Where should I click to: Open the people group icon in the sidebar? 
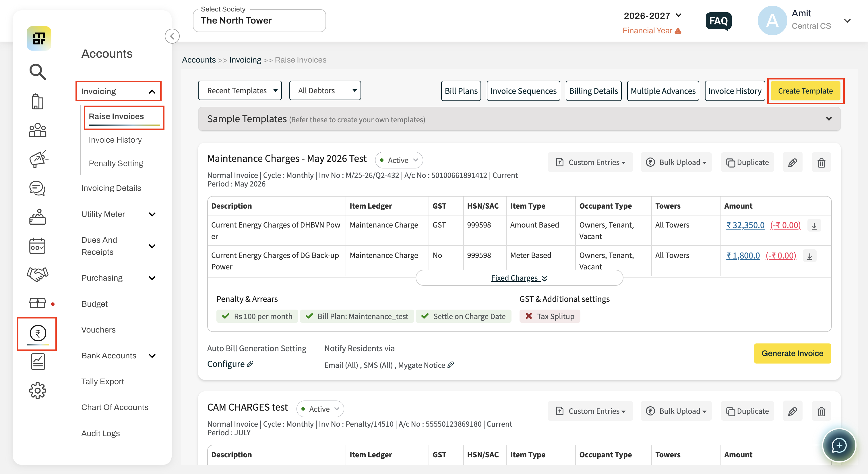coord(37,130)
